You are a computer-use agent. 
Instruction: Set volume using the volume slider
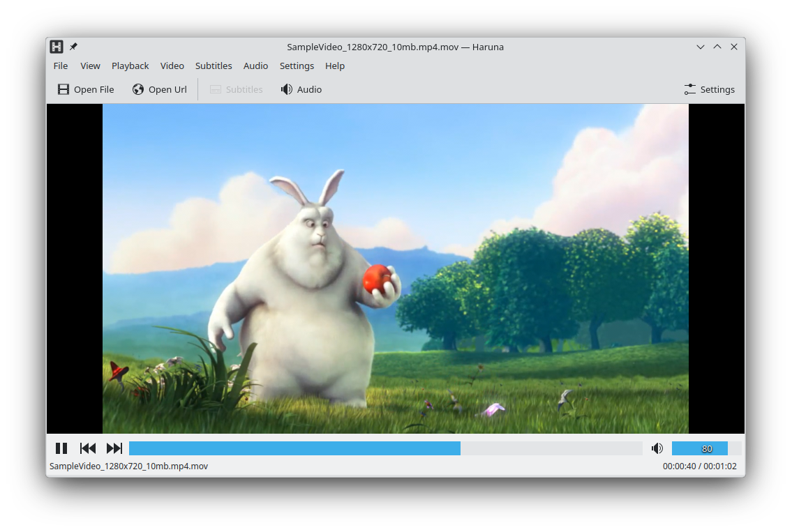point(699,448)
